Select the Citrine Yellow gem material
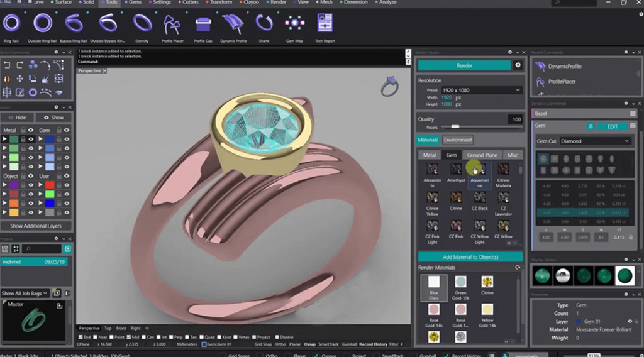644x357 pixels. coord(432,203)
